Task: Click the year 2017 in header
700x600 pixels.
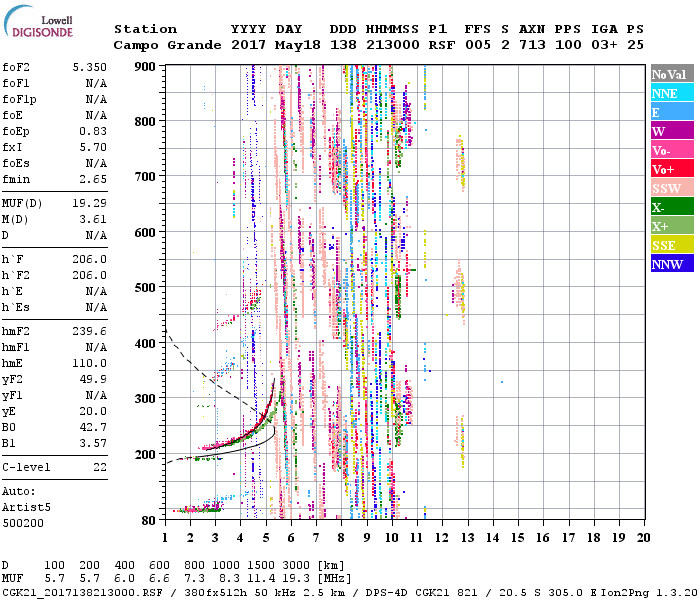Action: coord(248,45)
